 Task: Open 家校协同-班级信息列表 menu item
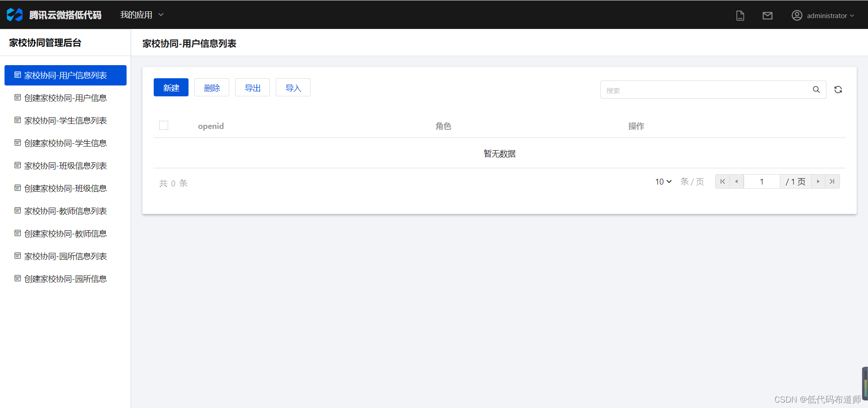tap(66, 166)
